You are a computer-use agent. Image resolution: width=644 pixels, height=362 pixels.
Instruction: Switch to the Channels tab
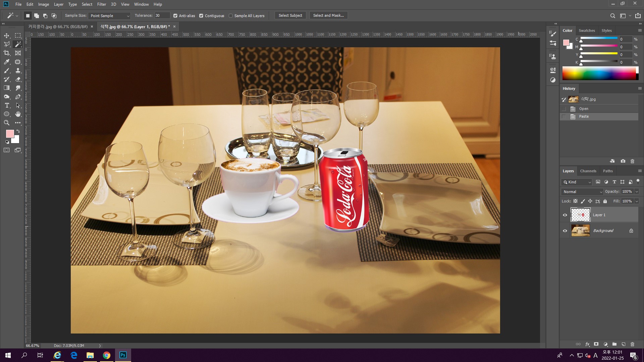588,171
